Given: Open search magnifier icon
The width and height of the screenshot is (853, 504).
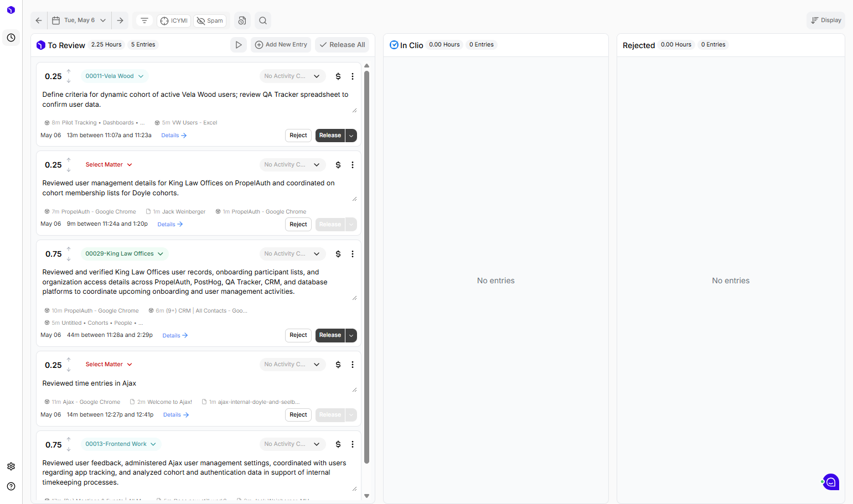Looking at the screenshot, I should [263, 20].
